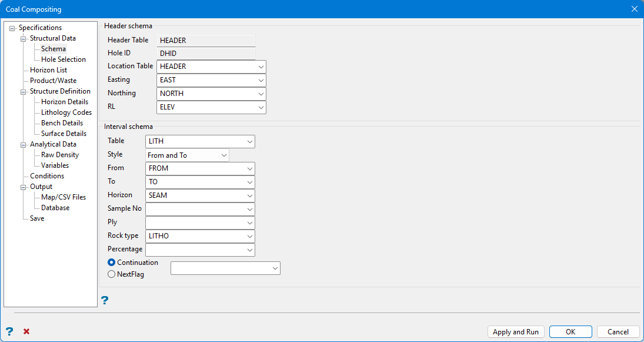Select Database under Output
644x342 pixels.
pos(55,208)
